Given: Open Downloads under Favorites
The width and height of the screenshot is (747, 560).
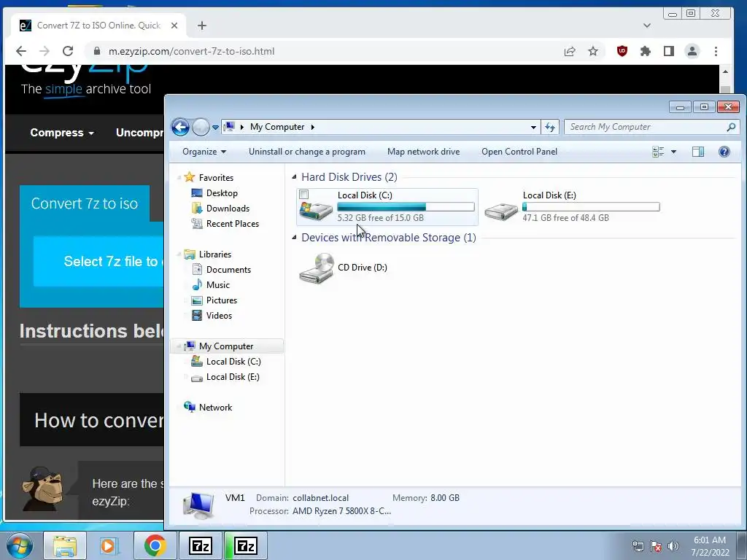Looking at the screenshot, I should click(x=228, y=208).
